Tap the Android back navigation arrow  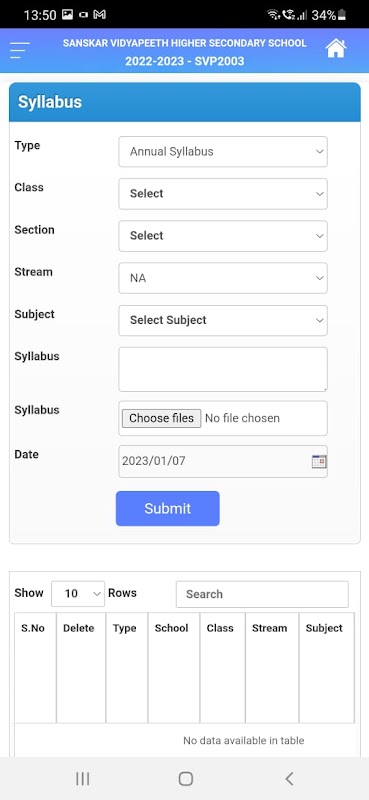(x=289, y=779)
